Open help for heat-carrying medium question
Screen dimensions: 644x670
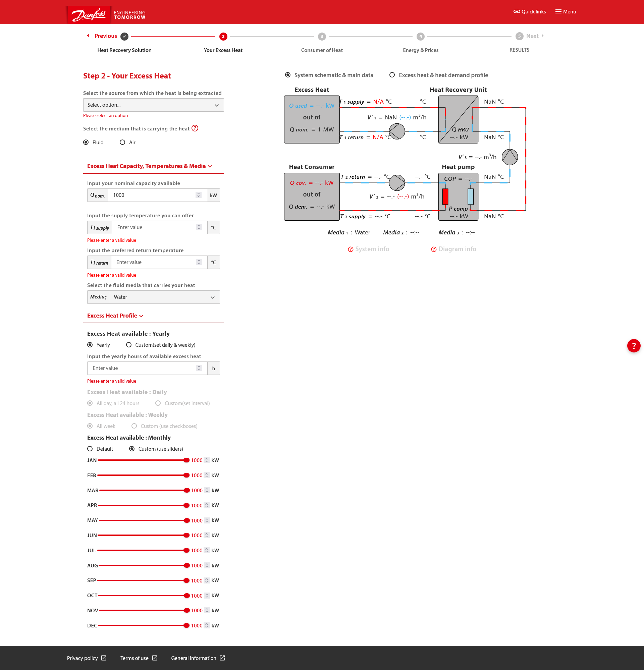coord(195,128)
